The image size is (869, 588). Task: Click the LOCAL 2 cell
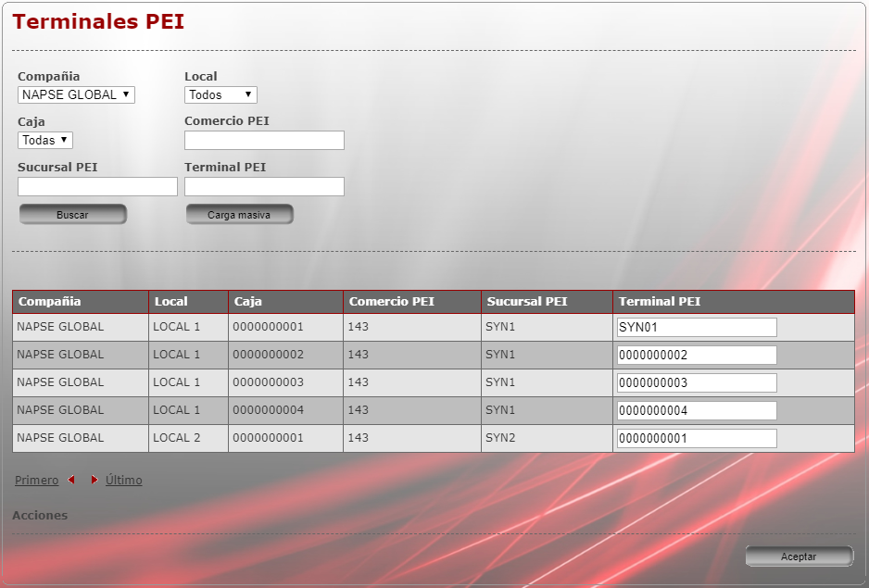click(x=188, y=438)
